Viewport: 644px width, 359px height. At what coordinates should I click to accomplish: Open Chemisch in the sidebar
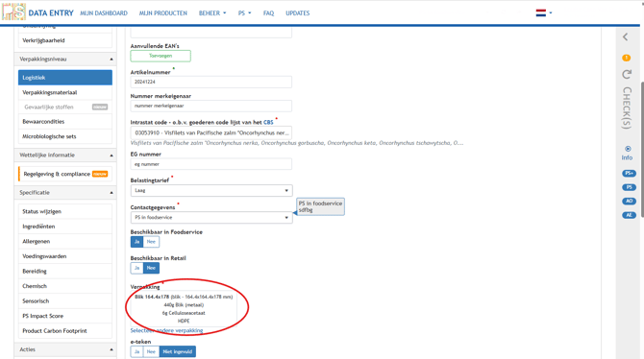pos(65,286)
